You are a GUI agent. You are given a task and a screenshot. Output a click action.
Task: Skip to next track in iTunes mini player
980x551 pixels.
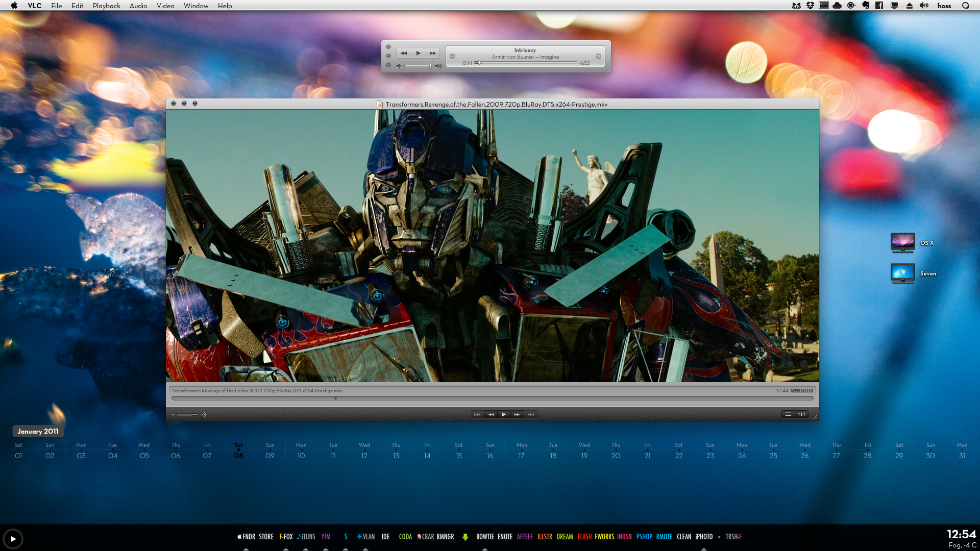pyautogui.click(x=432, y=53)
